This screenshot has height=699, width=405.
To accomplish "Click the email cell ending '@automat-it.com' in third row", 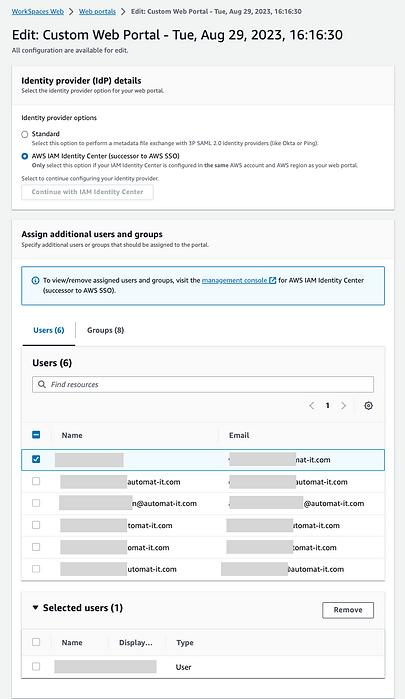I will pyautogui.click(x=297, y=503).
